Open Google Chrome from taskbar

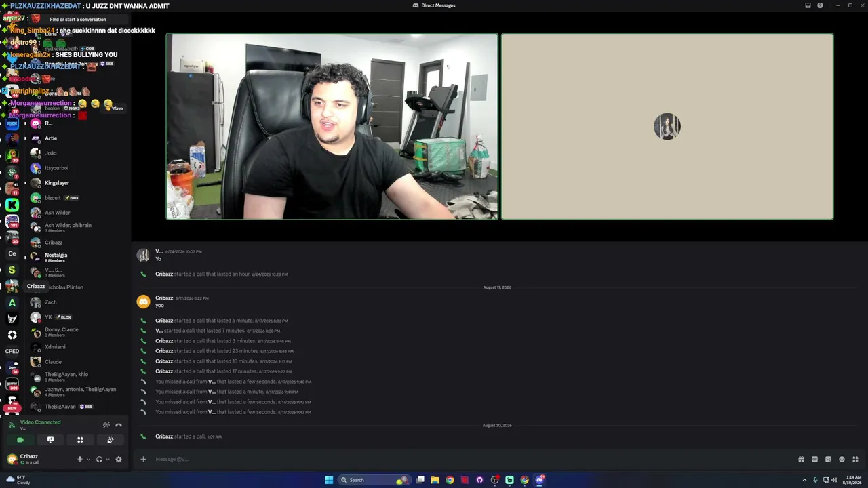pyautogui.click(x=450, y=480)
